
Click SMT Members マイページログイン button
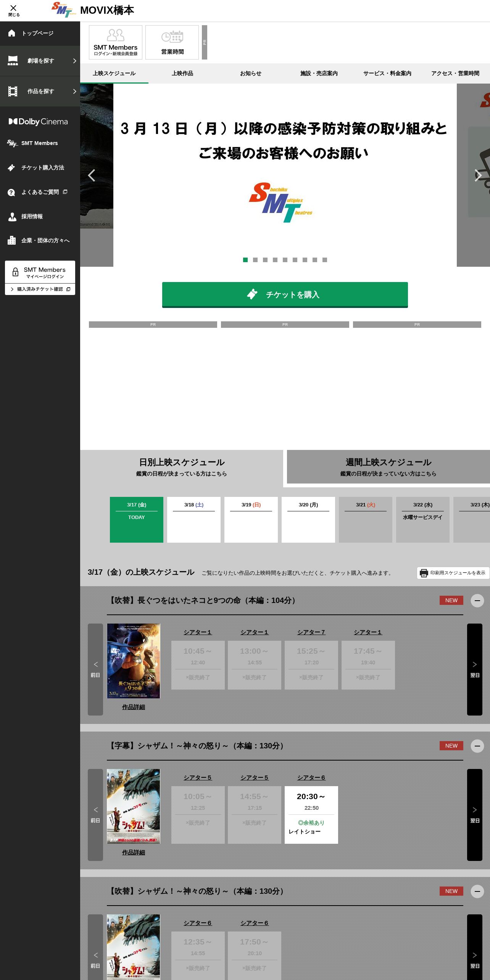(40, 272)
